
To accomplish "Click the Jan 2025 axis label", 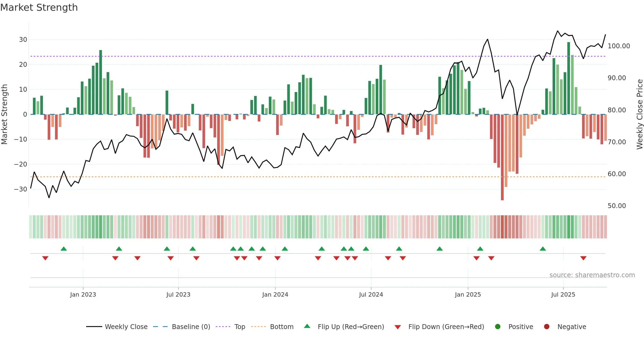I will (468, 294).
